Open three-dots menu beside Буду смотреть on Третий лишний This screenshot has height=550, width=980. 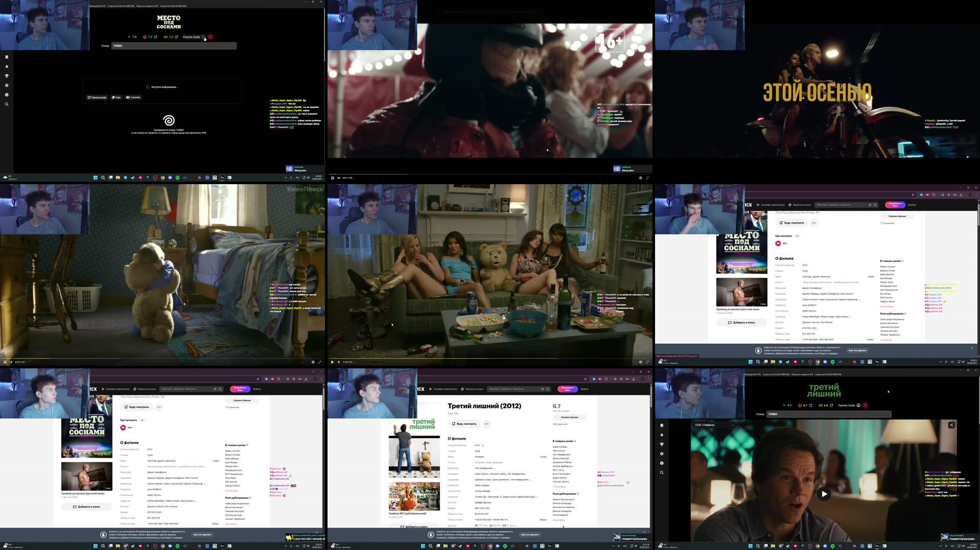[x=487, y=424]
